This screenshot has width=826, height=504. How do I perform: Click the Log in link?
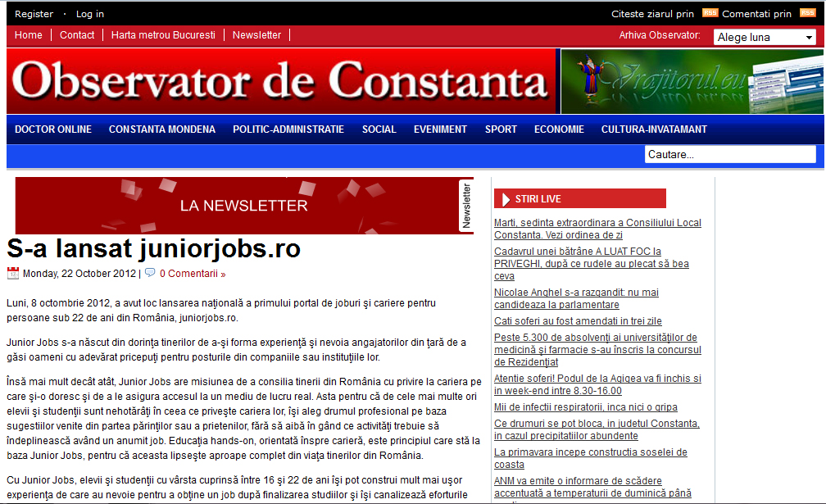click(90, 14)
